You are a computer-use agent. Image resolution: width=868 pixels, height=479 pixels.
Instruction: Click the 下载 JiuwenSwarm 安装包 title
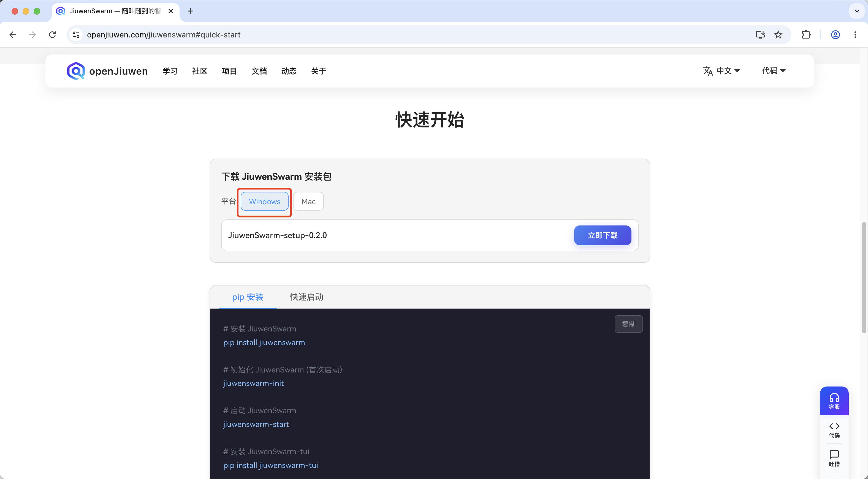tap(276, 176)
